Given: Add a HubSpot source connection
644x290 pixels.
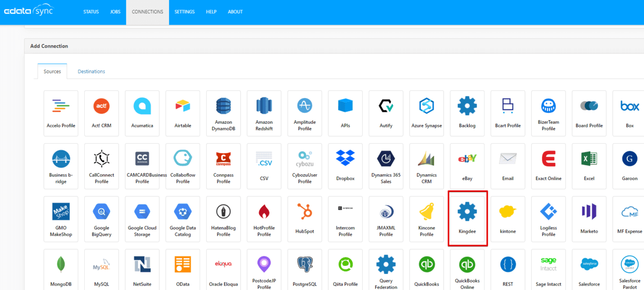Looking at the screenshot, I should point(305,219).
